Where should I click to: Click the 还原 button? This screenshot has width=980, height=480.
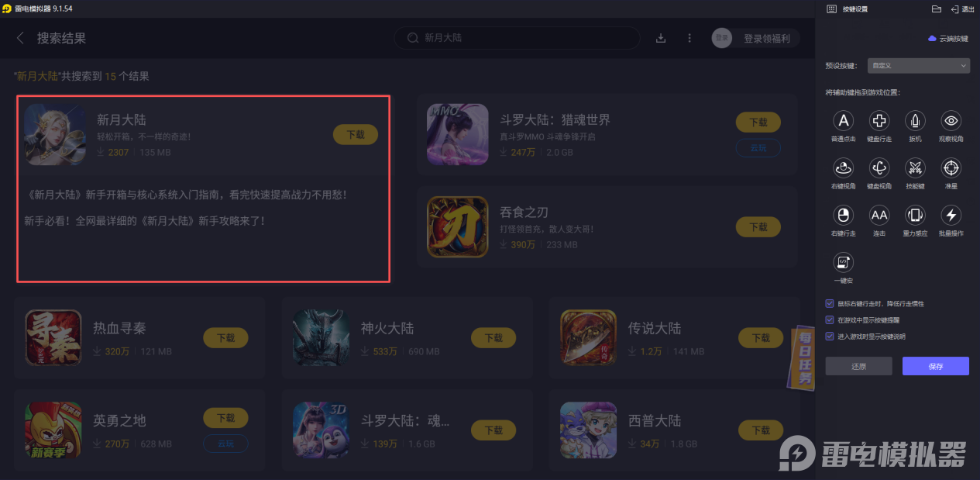tap(858, 366)
